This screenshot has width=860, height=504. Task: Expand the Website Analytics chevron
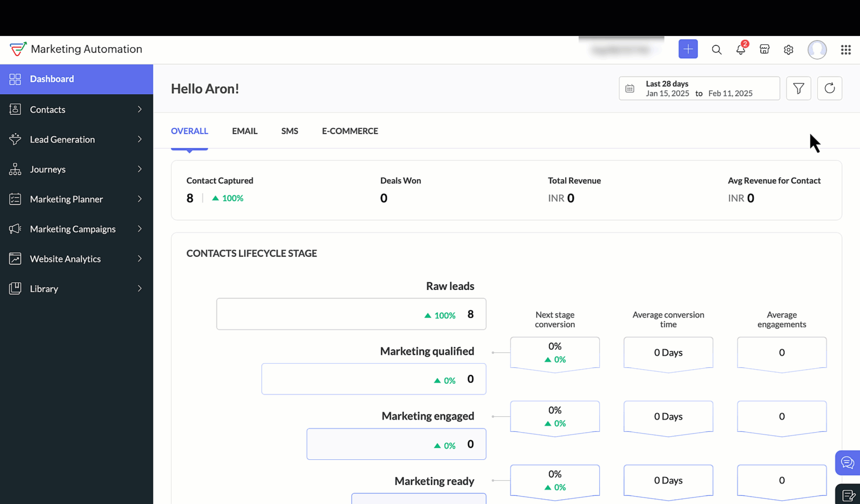[x=140, y=259]
